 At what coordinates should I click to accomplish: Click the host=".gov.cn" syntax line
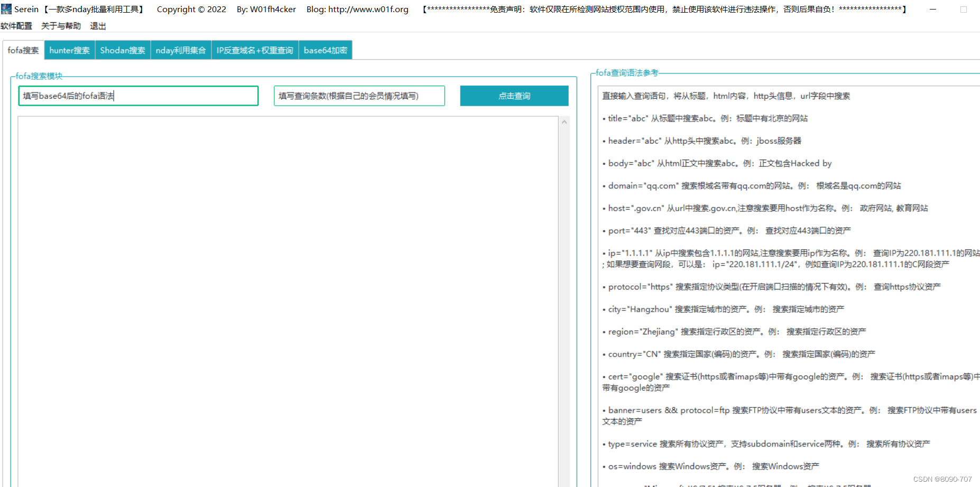[x=765, y=208]
